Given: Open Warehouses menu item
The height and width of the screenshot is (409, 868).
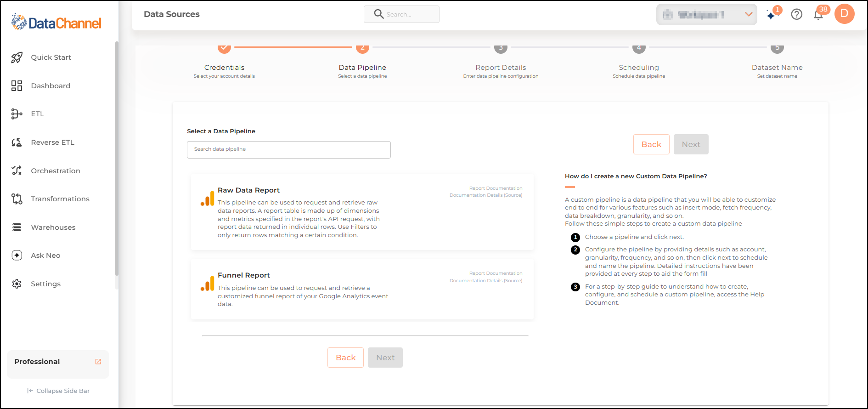Looking at the screenshot, I should coord(53,227).
